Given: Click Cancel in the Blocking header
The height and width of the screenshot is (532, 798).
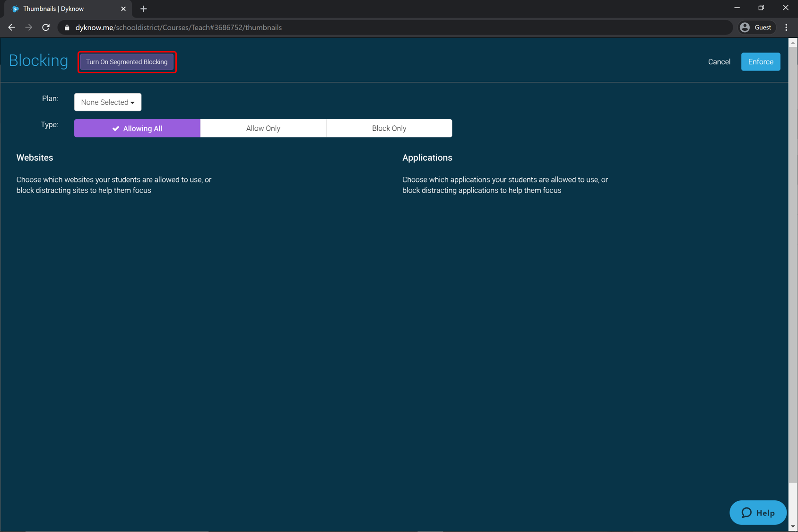Looking at the screenshot, I should click(719, 62).
